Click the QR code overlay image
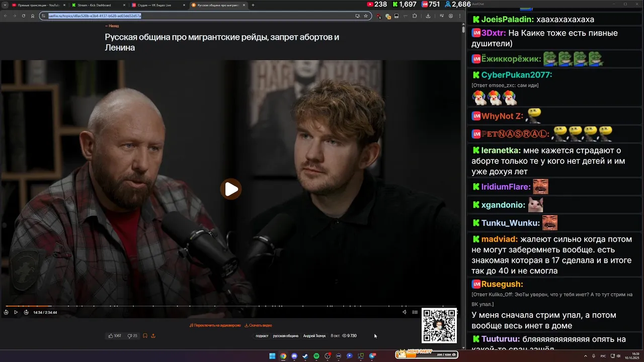This screenshot has width=644, height=362. click(x=439, y=325)
